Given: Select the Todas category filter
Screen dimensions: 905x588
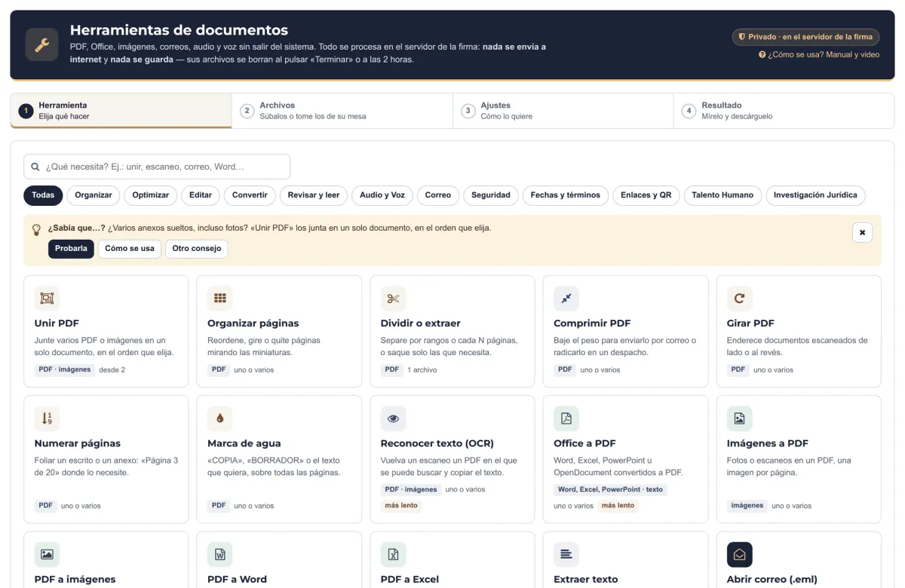Looking at the screenshot, I should [x=43, y=195].
